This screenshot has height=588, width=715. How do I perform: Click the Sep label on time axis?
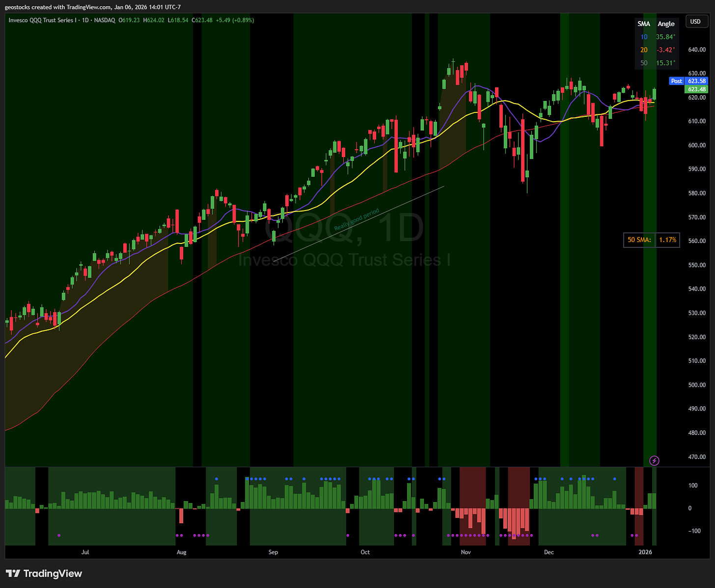coord(273,552)
